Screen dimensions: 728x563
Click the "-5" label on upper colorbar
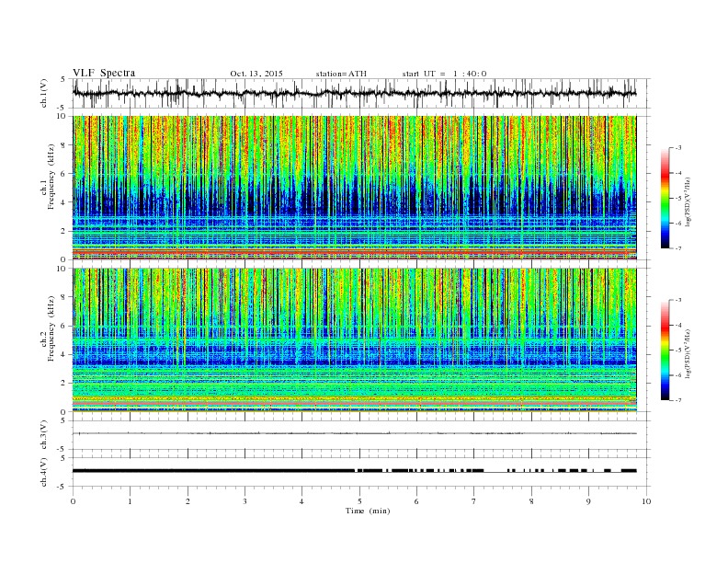pos(678,199)
